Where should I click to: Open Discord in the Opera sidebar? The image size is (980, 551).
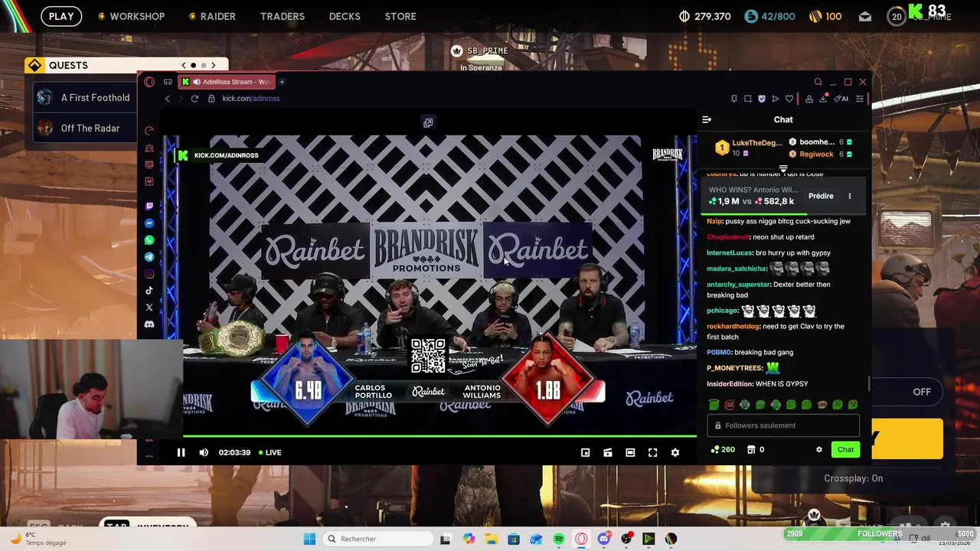149,324
